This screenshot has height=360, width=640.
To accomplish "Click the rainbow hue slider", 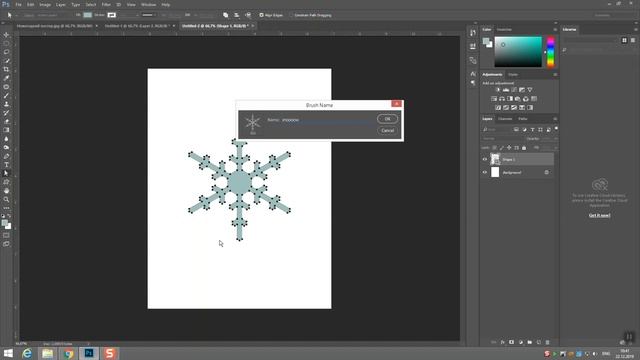I will 550,52.
